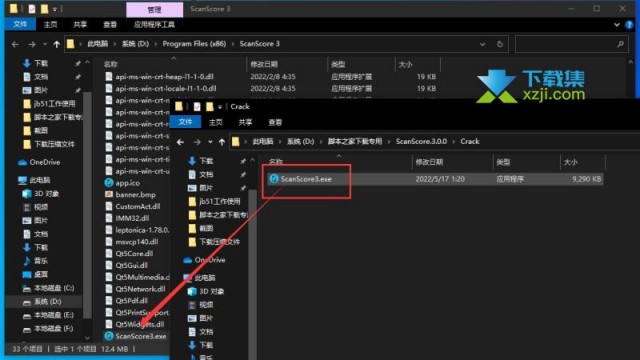Go up one folder in ScanScore 3 window

(56, 44)
